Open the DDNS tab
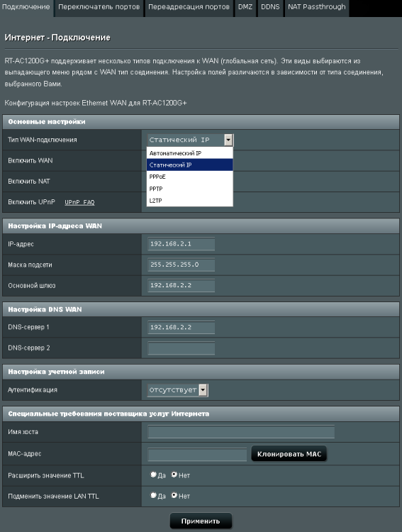The width and height of the screenshot is (402, 532). click(x=270, y=7)
